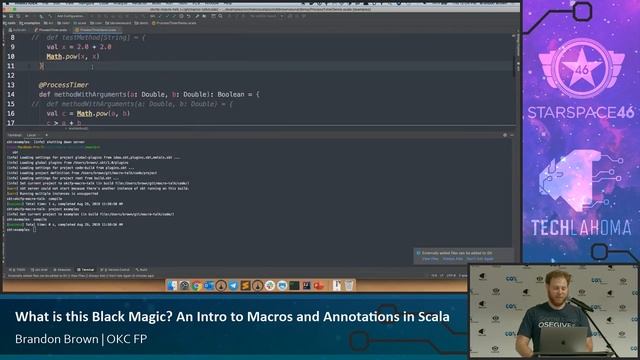Select the Local terminal tab
This screenshot has height=360, width=640.
[x=31, y=135]
